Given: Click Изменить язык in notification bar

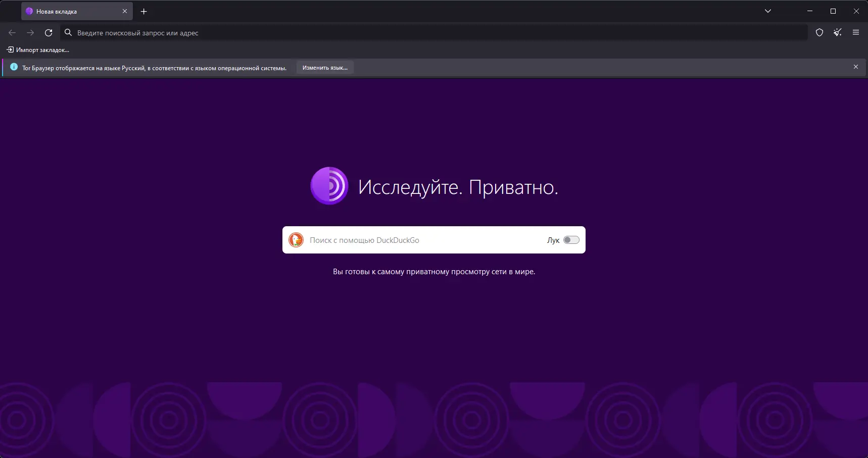Looking at the screenshot, I should [324, 67].
